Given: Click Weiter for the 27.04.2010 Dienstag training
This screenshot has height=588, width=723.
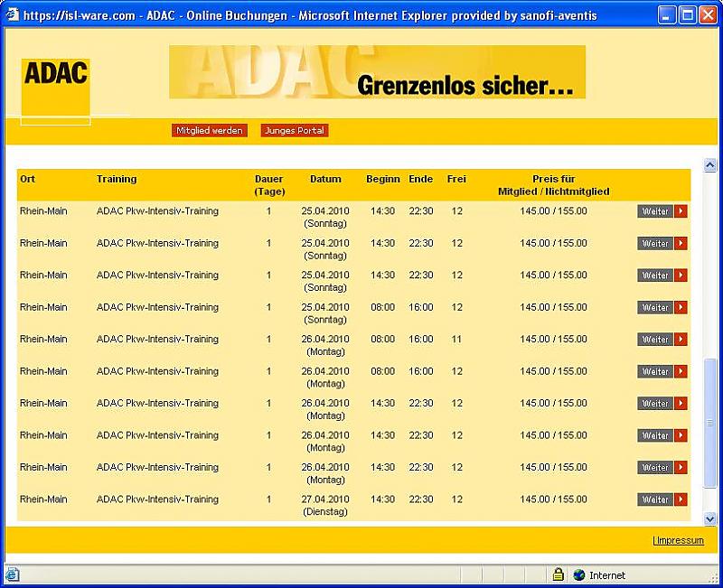Looking at the screenshot, I should (x=655, y=499).
